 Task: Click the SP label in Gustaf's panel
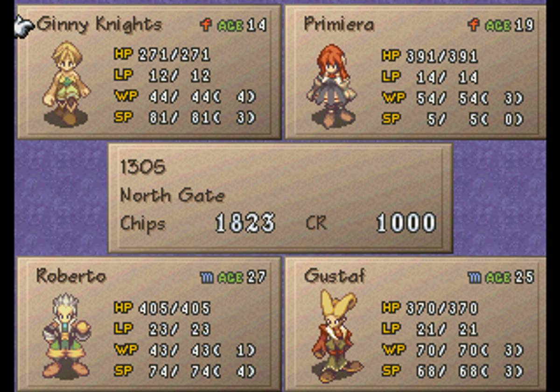click(391, 371)
